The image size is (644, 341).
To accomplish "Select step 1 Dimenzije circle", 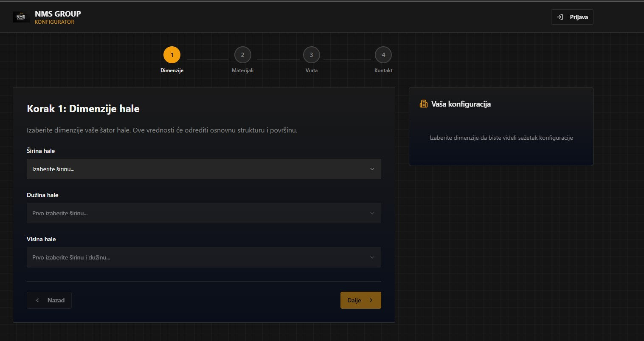I will tap(172, 55).
